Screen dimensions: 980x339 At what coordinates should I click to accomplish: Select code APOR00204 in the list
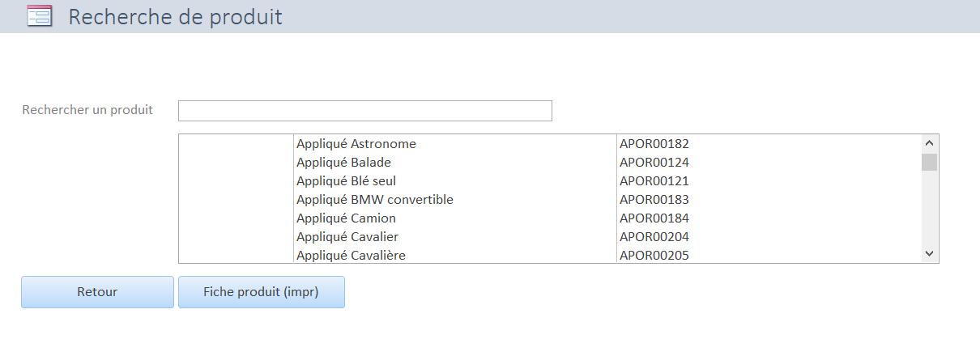[654, 237]
